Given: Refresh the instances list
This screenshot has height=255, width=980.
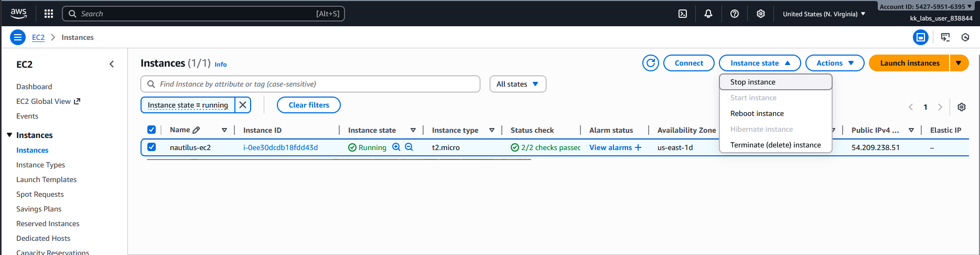Looking at the screenshot, I should [x=651, y=63].
